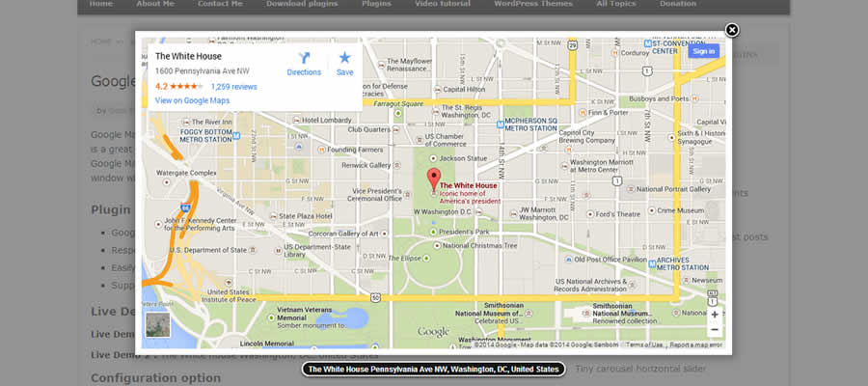The width and height of the screenshot is (868, 386).
Task: Click the Jackson Statue marker
Action: point(433,158)
